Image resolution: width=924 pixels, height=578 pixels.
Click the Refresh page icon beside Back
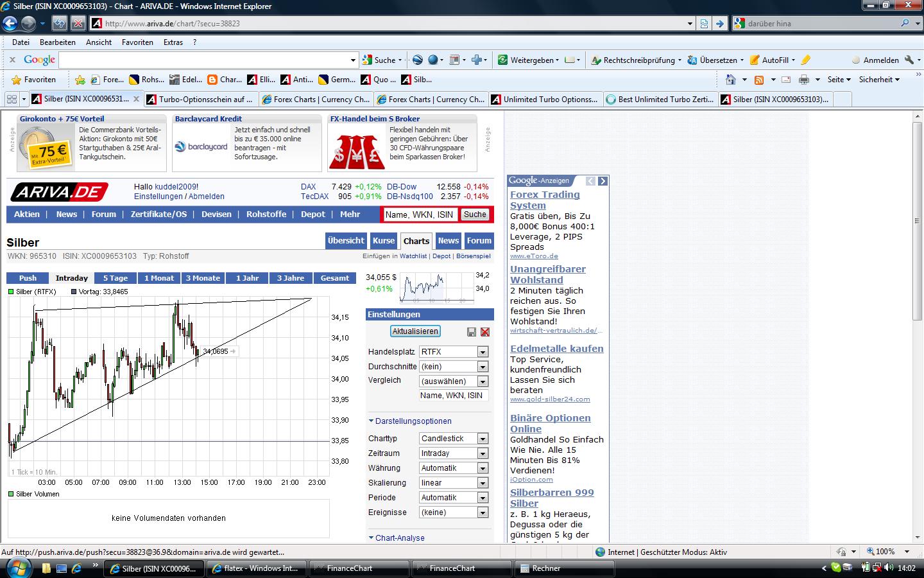click(60, 24)
